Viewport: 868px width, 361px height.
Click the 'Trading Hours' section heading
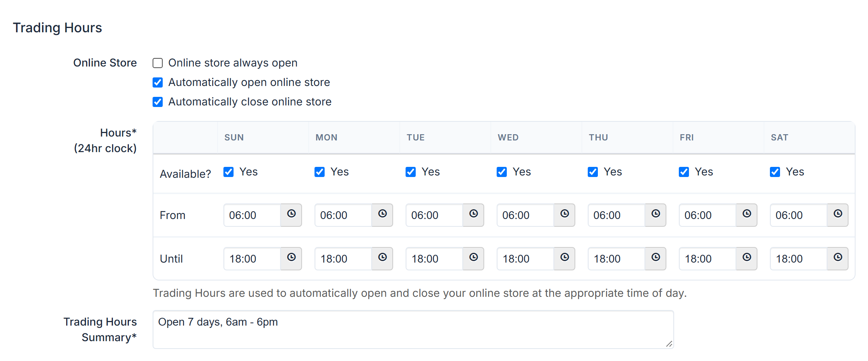coord(57,28)
